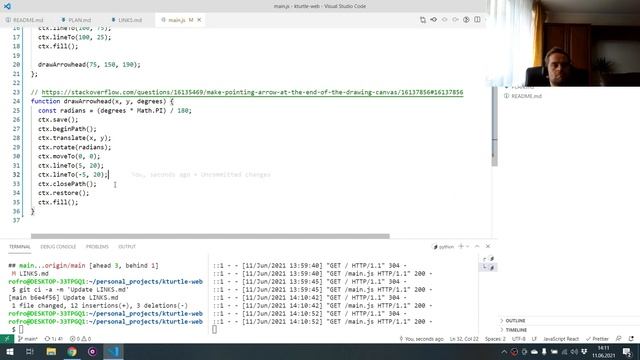Place cursor in the left terminal prompt

(x=21, y=329)
